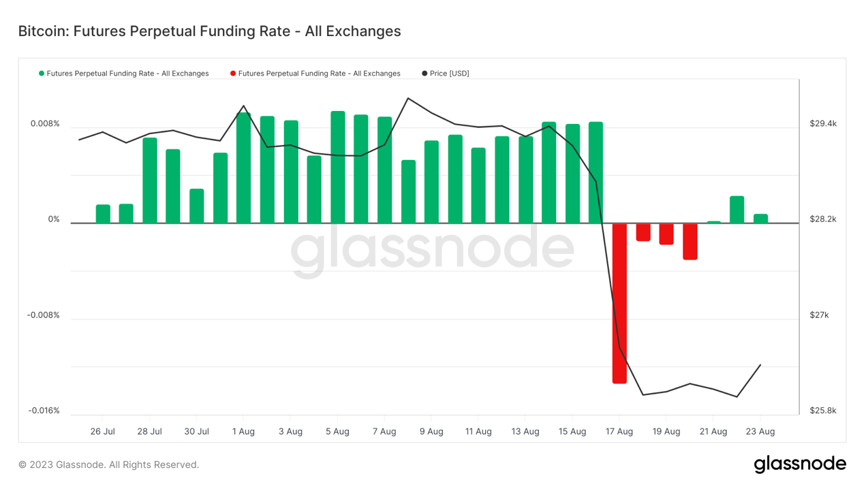Click the 26 Jul x-axis label
Image resolution: width=868 pixels, height=487 pixels.
(x=102, y=432)
